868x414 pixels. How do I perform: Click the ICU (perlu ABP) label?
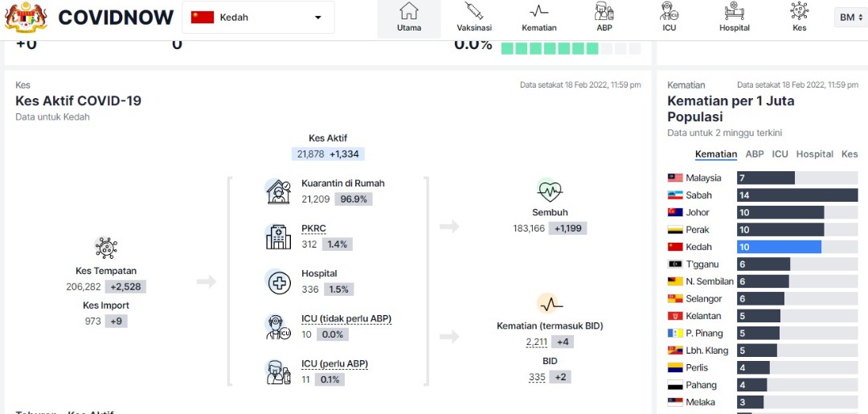(x=335, y=363)
